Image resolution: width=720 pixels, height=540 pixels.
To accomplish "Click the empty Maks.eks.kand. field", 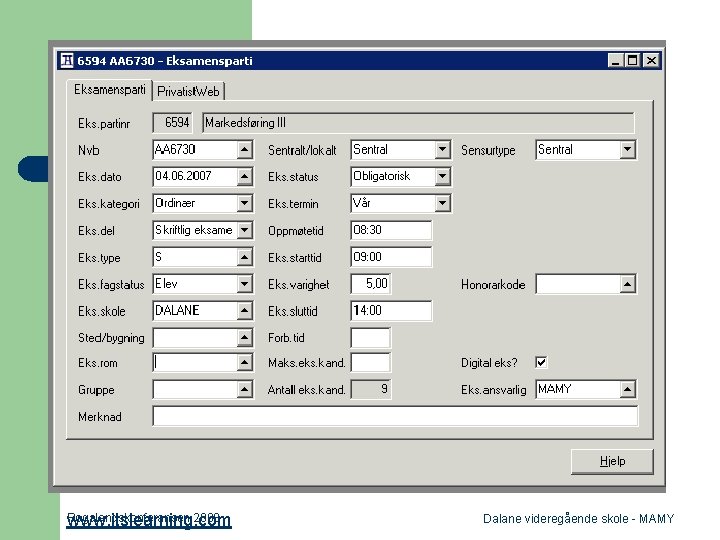I will pos(371,363).
